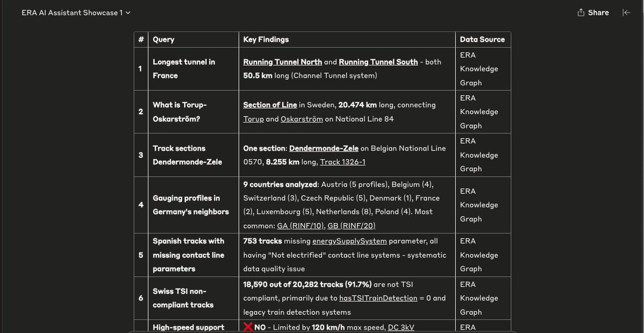The height and width of the screenshot is (333, 644).
Task: Open the Torup link
Action: coord(253,119)
